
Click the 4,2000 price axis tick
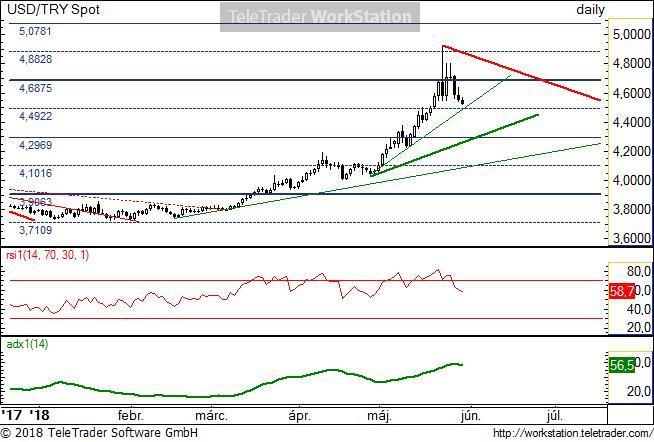[631, 151]
